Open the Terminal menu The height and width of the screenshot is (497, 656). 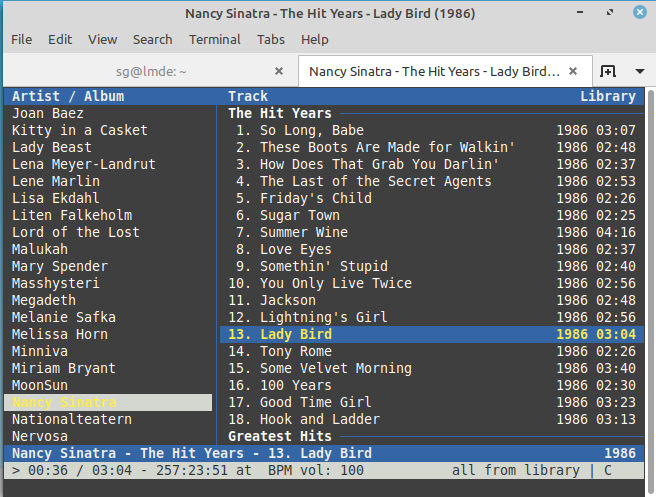[214, 39]
